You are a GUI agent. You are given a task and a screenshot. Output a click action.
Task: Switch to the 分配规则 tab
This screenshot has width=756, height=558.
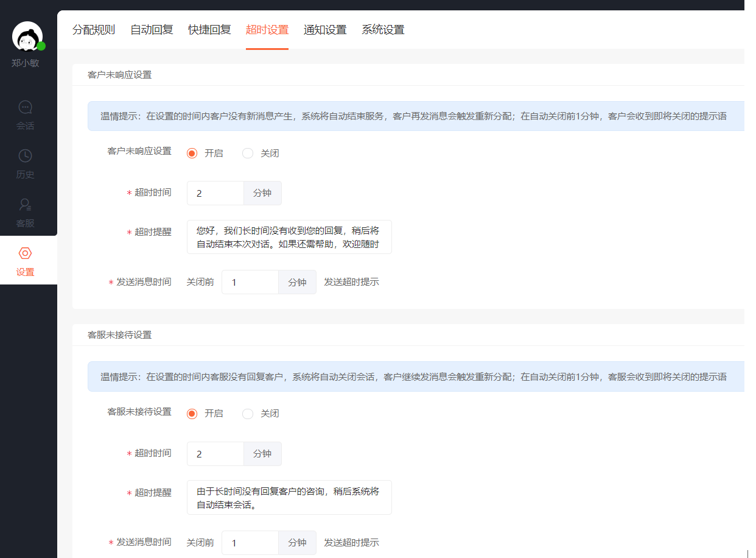tap(94, 30)
